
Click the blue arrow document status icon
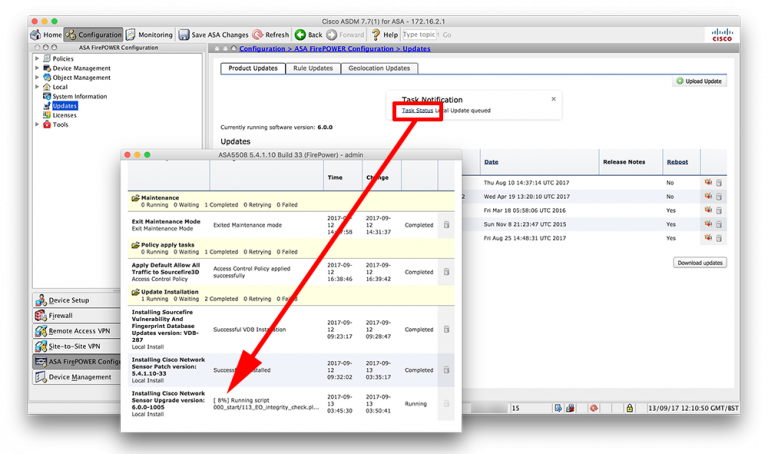point(558,408)
